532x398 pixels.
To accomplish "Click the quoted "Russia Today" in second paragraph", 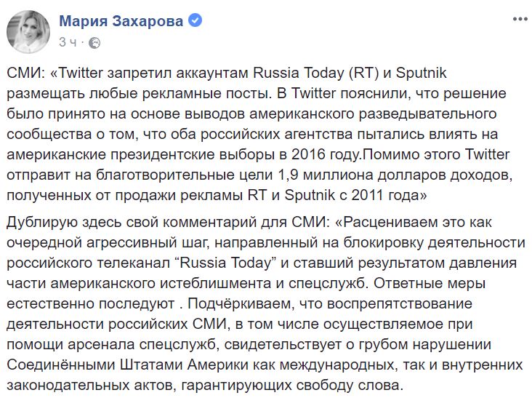I will [226, 263].
